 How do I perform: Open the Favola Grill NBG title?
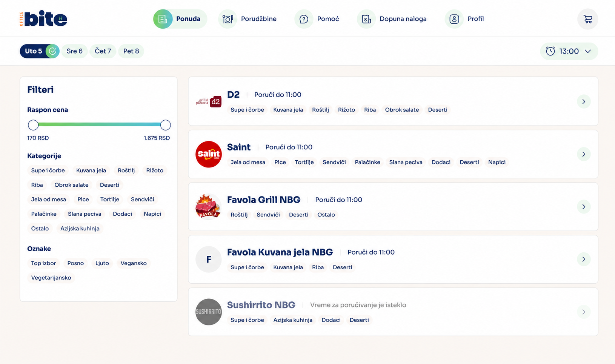click(x=264, y=200)
